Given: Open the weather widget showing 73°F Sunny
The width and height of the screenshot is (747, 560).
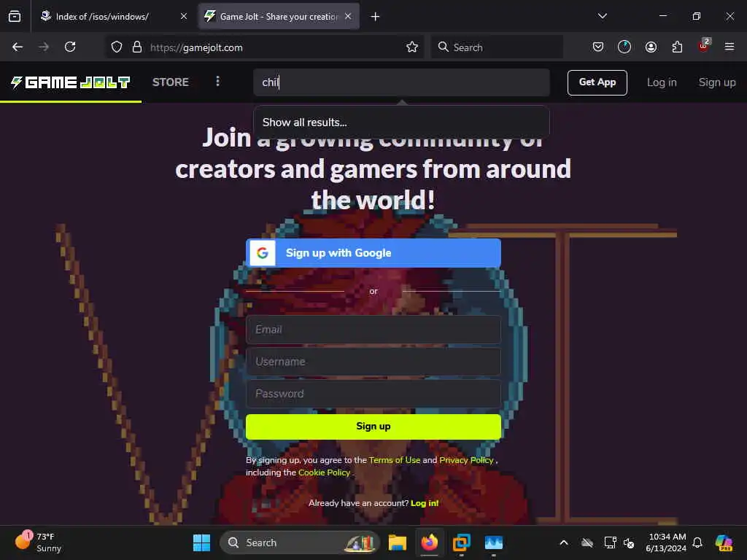Looking at the screenshot, I should click(x=38, y=542).
